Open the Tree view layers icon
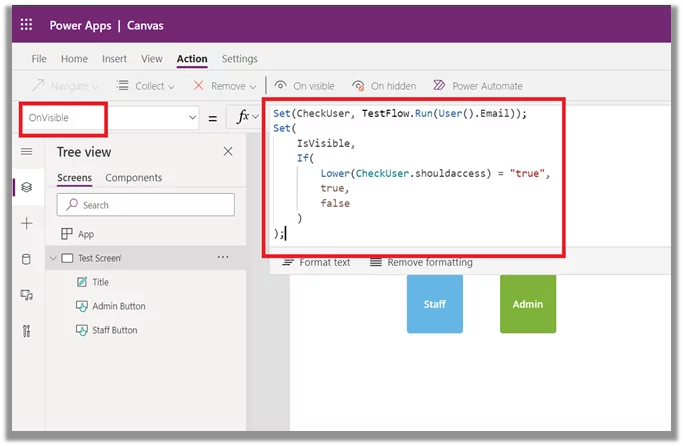683x446 pixels. click(x=27, y=187)
